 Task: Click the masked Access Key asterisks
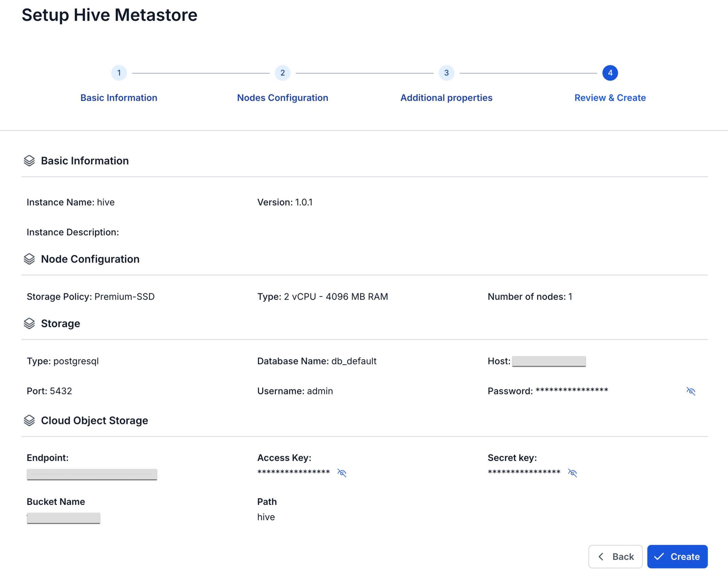tap(293, 472)
